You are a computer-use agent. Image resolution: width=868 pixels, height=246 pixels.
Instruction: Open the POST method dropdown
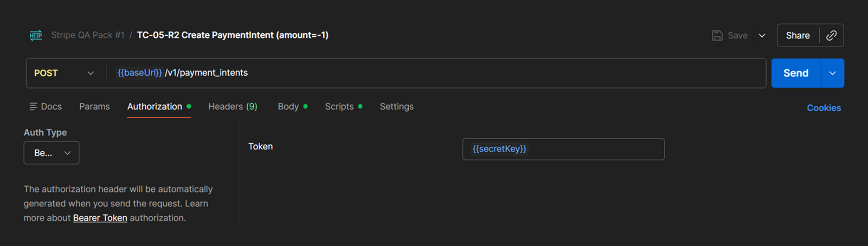coord(64,73)
